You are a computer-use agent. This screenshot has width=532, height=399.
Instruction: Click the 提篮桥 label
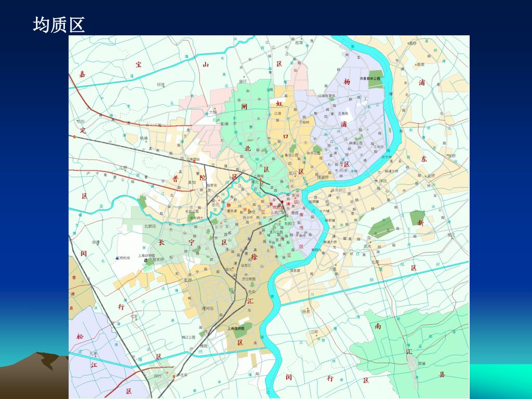pos(322,177)
